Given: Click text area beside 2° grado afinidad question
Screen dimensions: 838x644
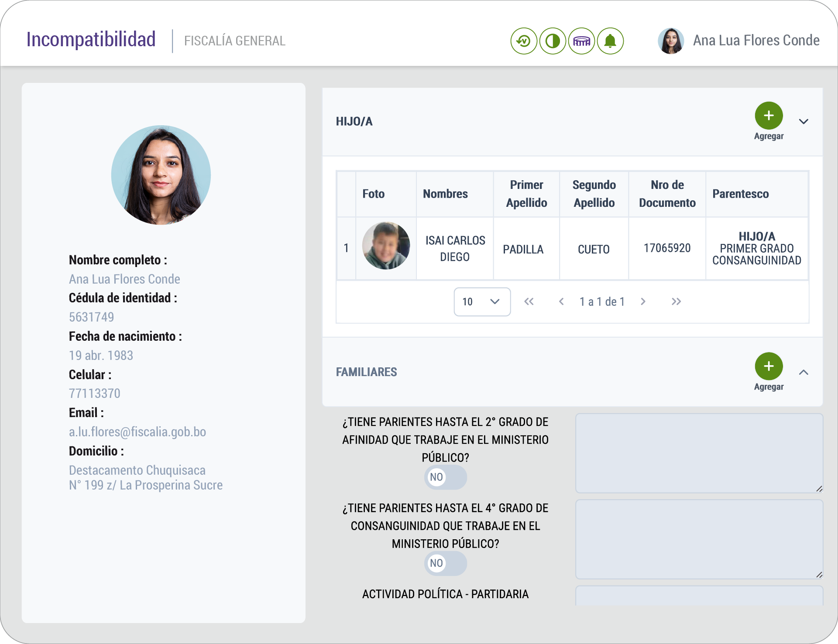Looking at the screenshot, I should (699, 453).
